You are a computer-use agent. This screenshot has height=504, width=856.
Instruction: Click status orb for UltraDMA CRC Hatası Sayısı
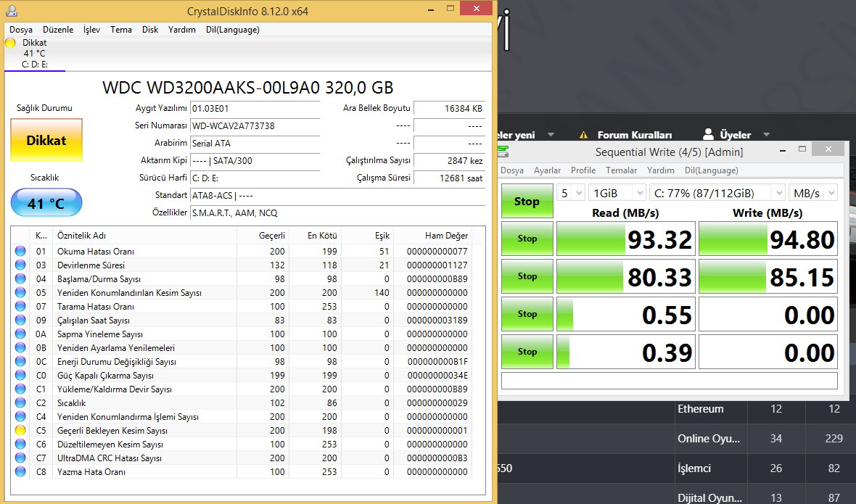(x=20, y=458)
